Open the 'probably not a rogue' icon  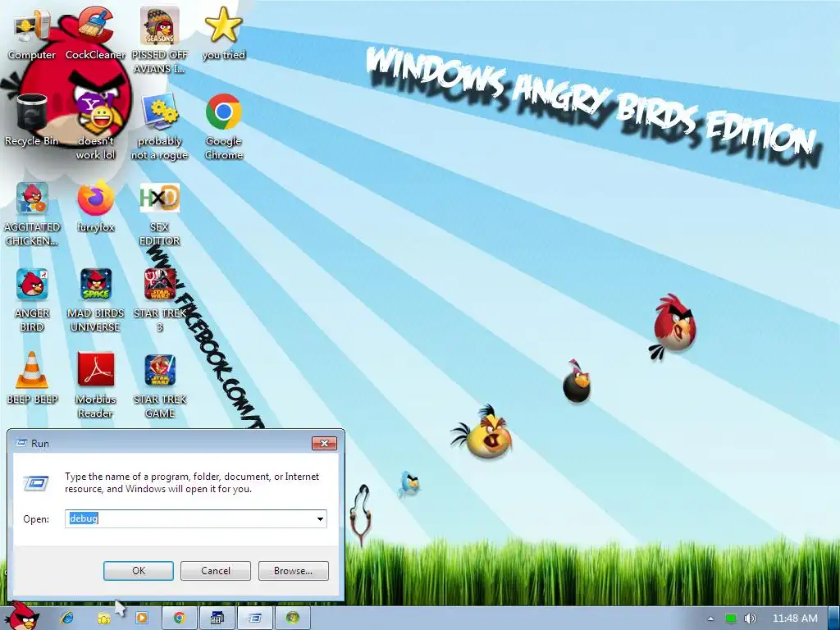tap(160, 126)
